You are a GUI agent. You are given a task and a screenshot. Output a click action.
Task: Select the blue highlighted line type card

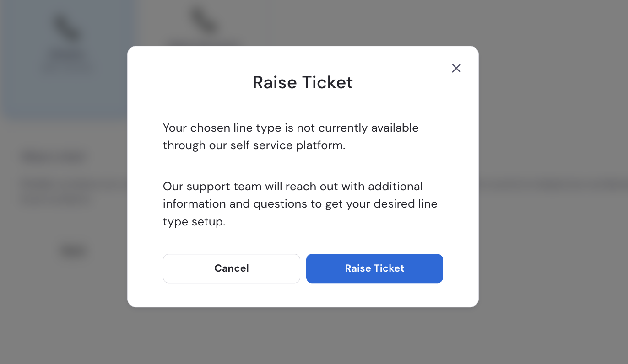[x=69, y=59]
